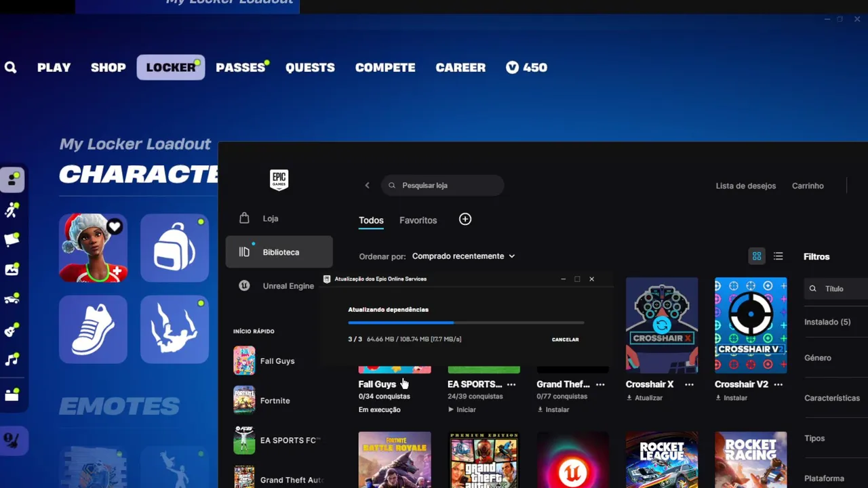
Task: Open the Comprado recentemente sort dropdown
Action: click(464, 256)
